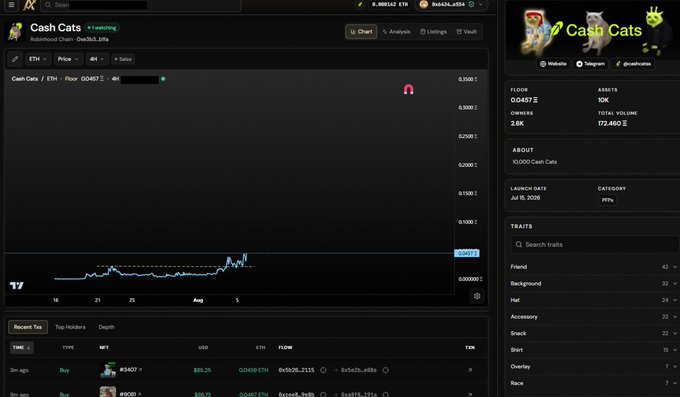Viewport: 680px width, 397px height.
Task: Copy the contract address under Cash Cats
Action: coord(92,39)
